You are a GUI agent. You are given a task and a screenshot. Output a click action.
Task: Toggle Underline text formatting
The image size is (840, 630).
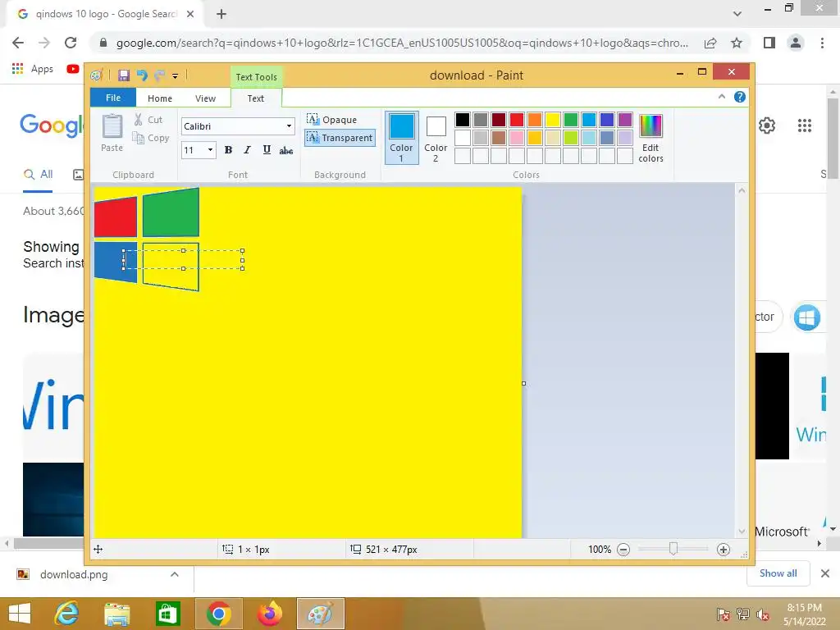(267, 150)
